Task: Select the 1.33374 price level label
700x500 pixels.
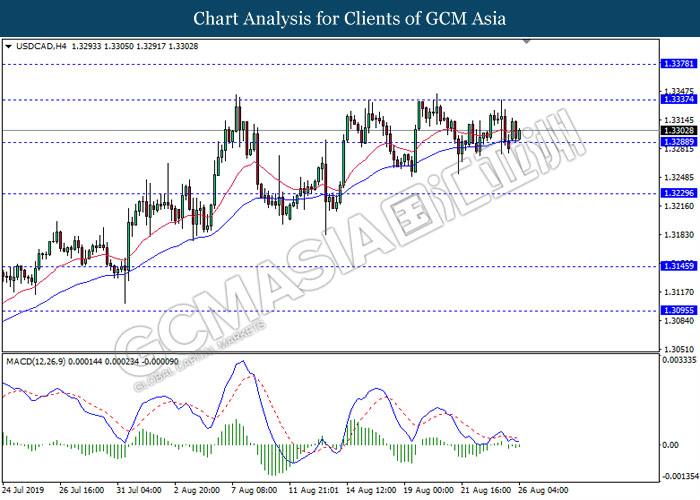Action: (679, 99)
